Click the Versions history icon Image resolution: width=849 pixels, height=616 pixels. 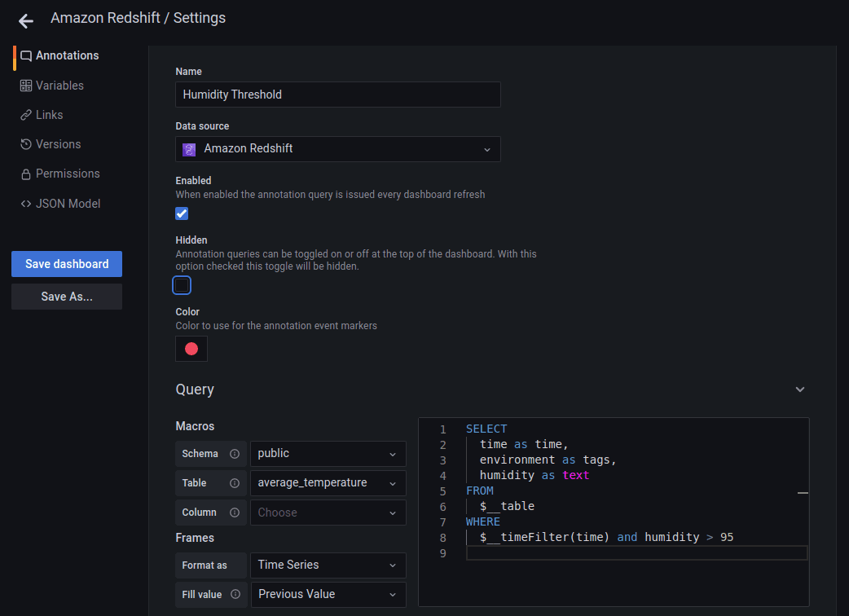[26, 144]
